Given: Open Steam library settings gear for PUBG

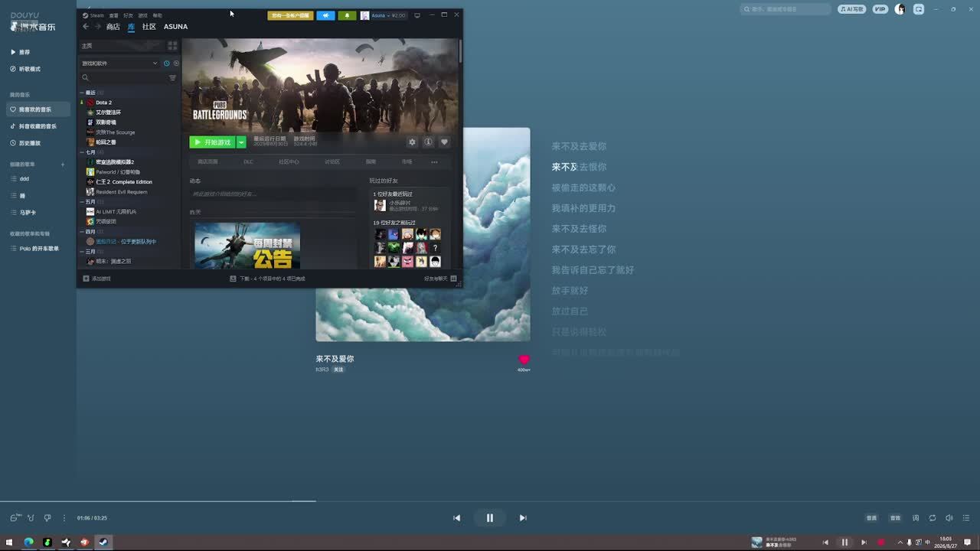Looking at the screenshot, I should pos(412,142).
